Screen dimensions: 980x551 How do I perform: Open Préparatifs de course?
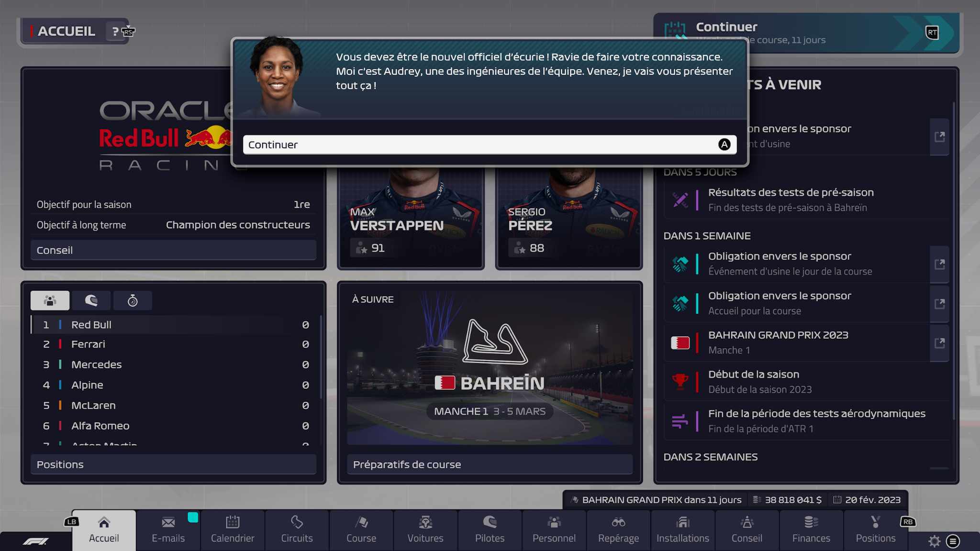(490, 464)
